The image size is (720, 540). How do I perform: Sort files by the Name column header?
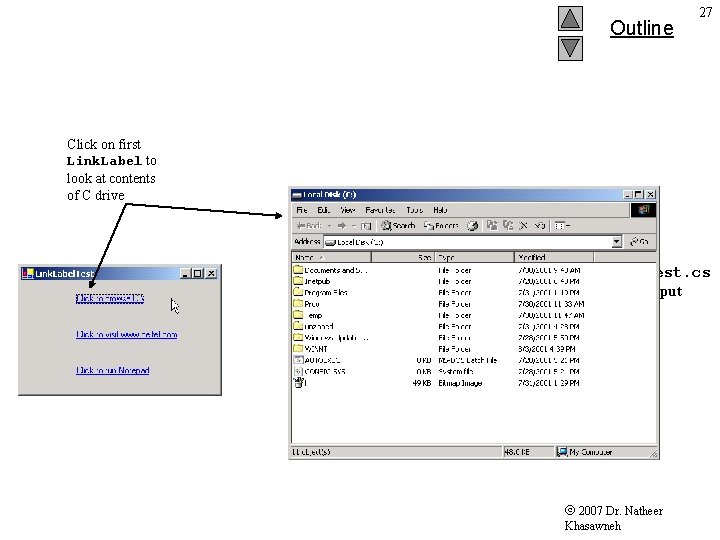point(331,257)
